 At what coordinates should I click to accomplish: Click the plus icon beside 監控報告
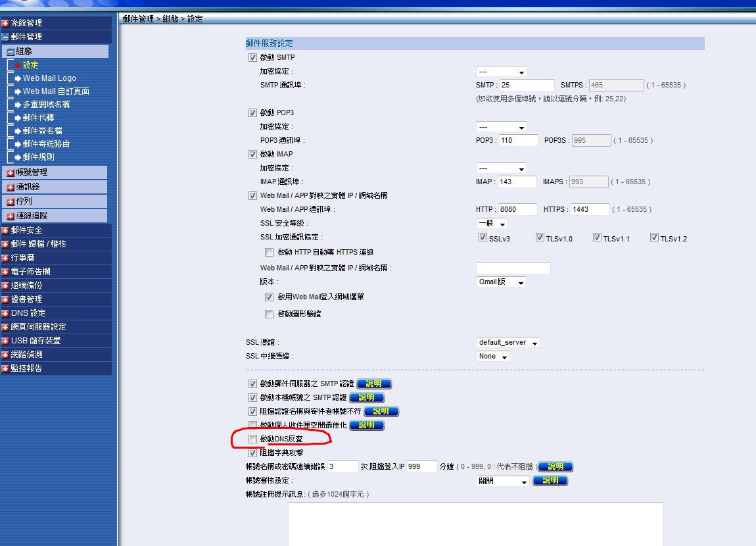pos(5,368)
